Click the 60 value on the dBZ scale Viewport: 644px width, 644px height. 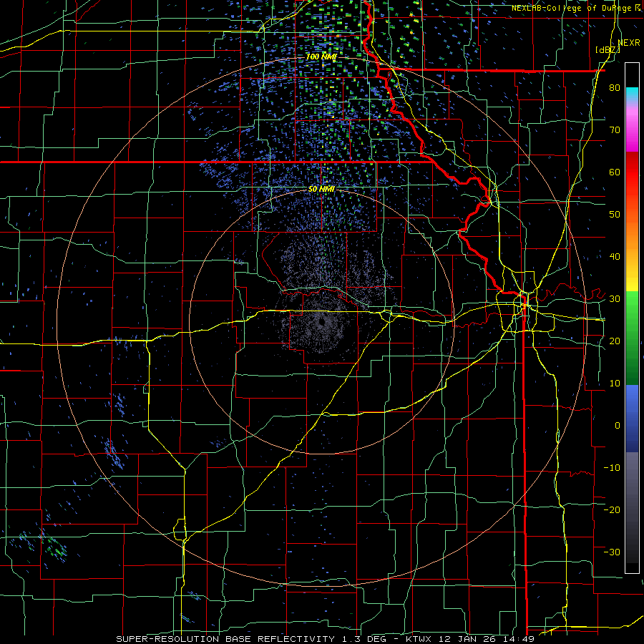point(615,172)
